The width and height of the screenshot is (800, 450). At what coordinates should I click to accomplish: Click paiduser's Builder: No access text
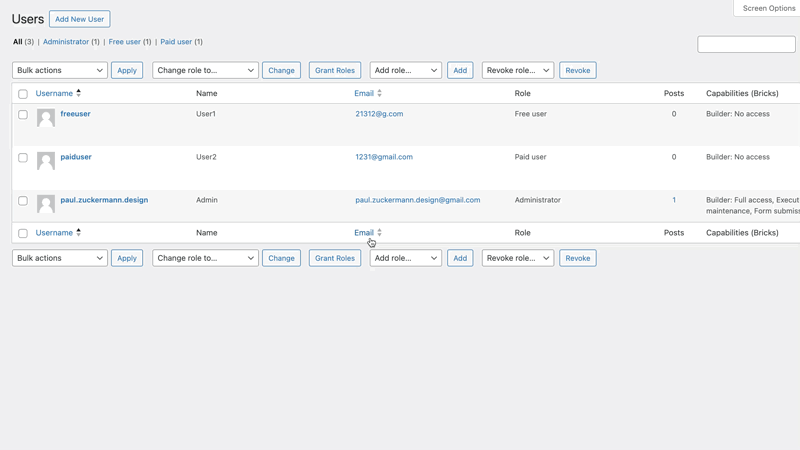(738, 157)
